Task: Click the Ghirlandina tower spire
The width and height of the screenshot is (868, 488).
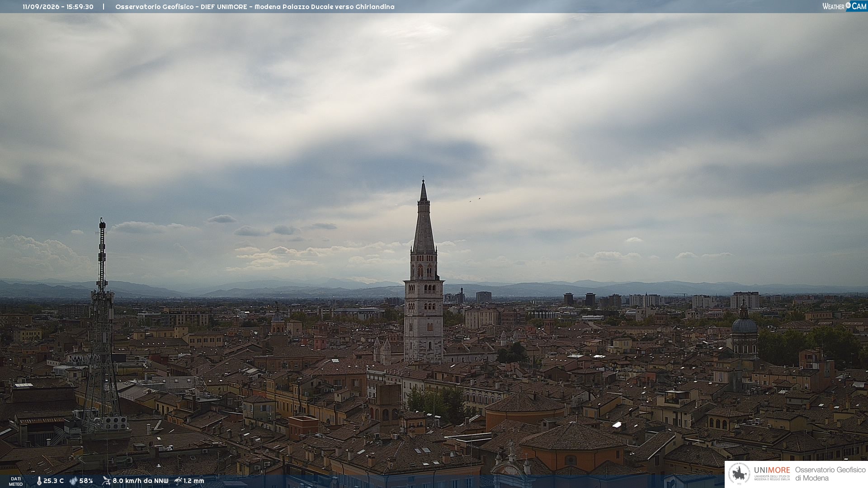Action: click(x=424, y=217)
